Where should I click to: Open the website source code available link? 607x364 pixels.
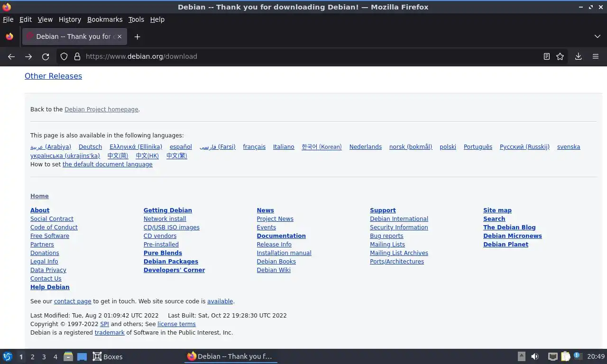coord(220,301)
